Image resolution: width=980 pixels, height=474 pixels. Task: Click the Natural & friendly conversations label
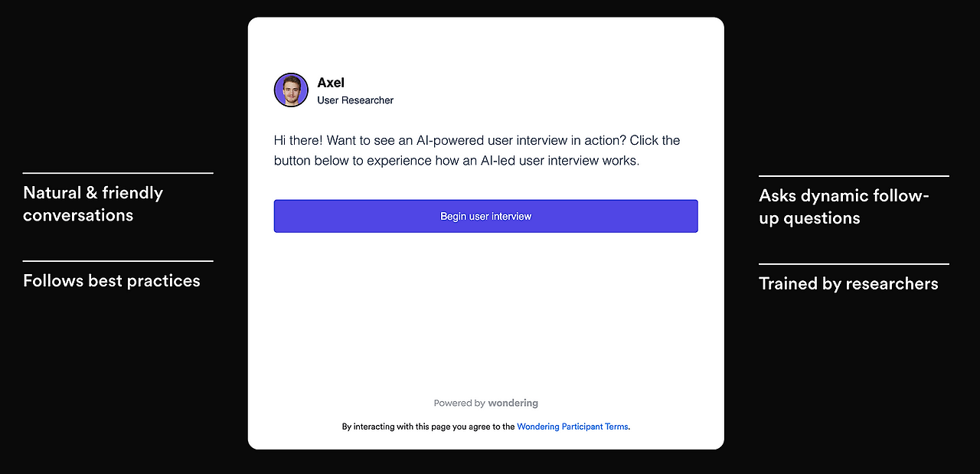[x=93, y=204]
